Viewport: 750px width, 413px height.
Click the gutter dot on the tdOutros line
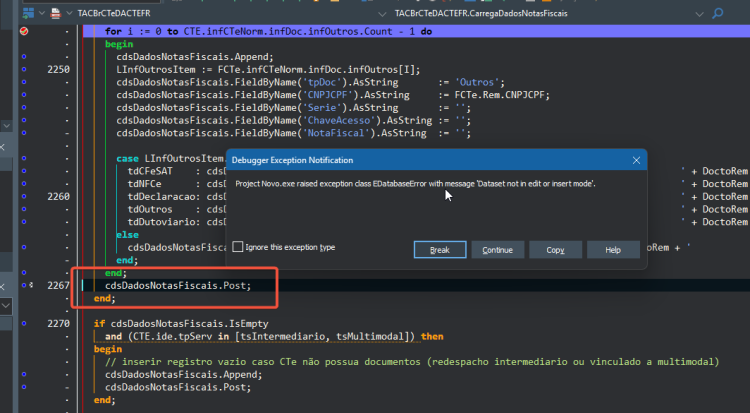click(24, 209)
